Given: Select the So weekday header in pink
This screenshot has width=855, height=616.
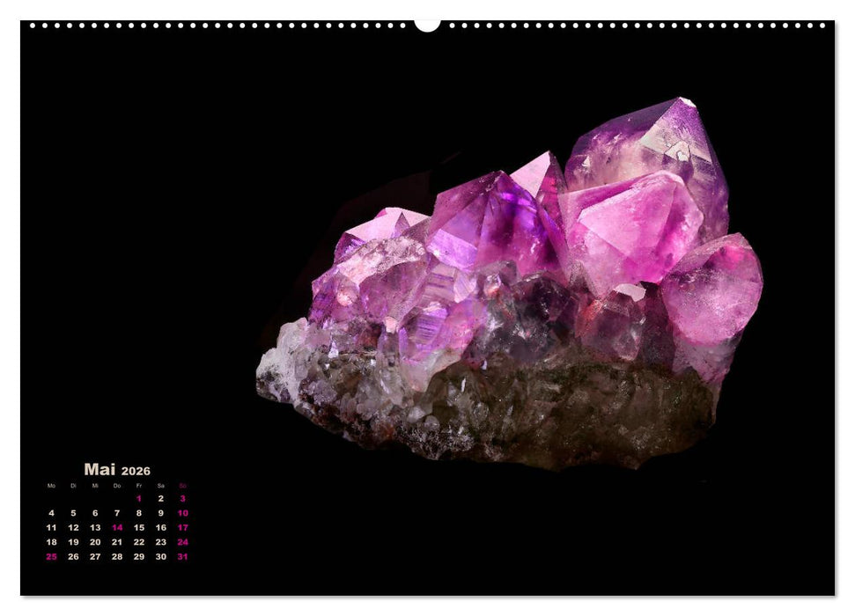Looking at the screenshot, I should (182, 485).
